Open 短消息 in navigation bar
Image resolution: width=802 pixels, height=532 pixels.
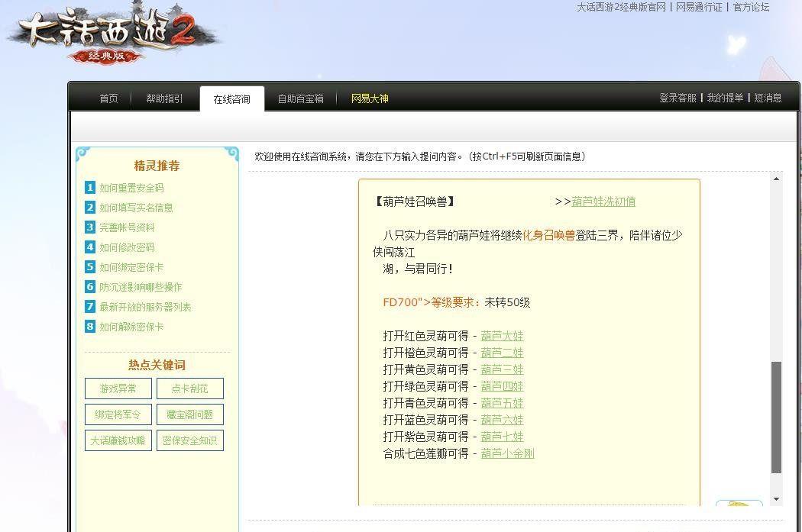768,98
